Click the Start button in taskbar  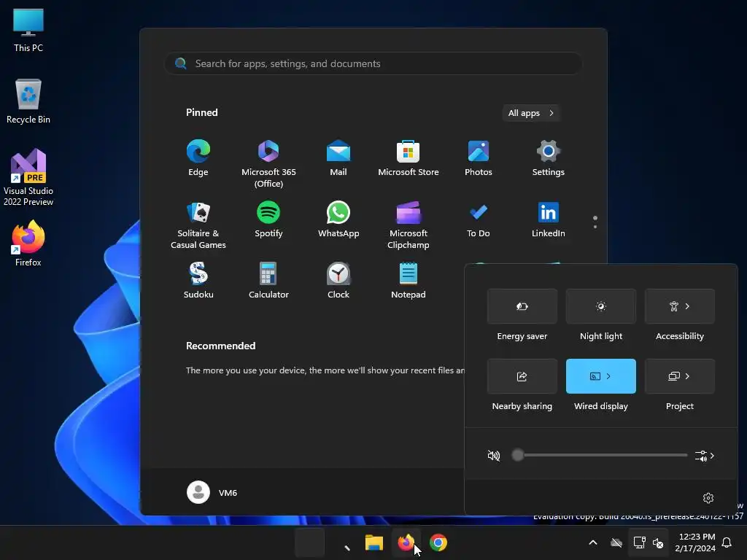click(309, 542)
